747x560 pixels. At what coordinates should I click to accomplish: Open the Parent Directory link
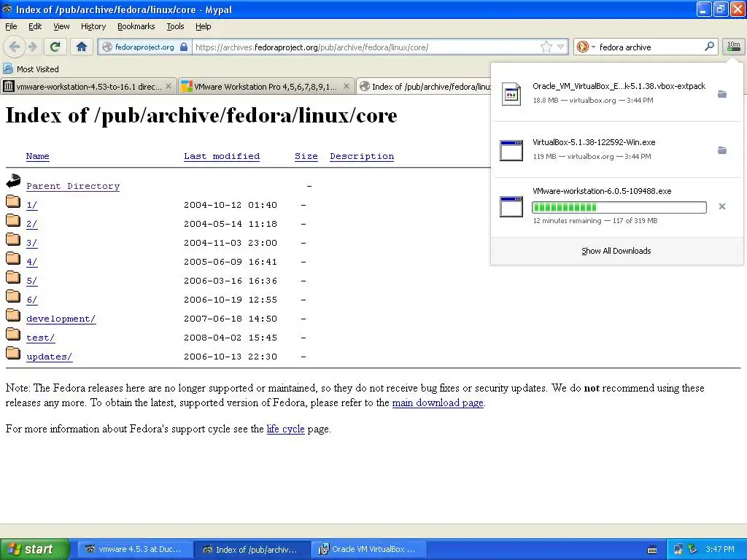click(x=73, y=186)
